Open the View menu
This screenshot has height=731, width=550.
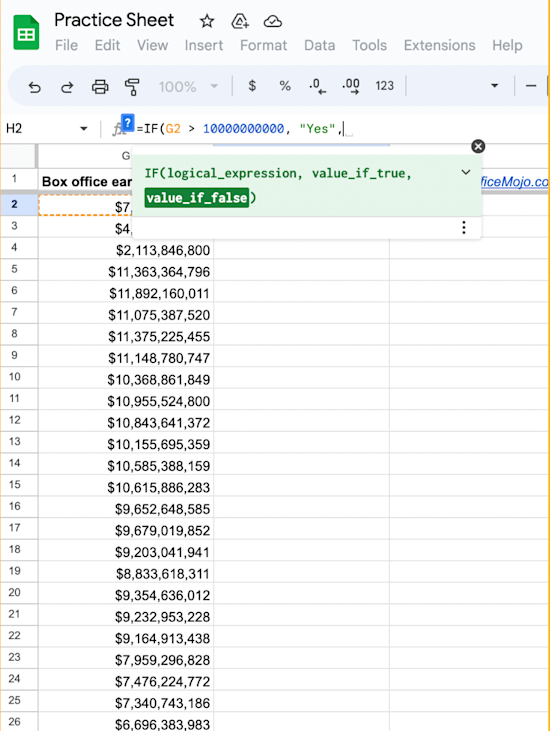click(x=152, y=45)
